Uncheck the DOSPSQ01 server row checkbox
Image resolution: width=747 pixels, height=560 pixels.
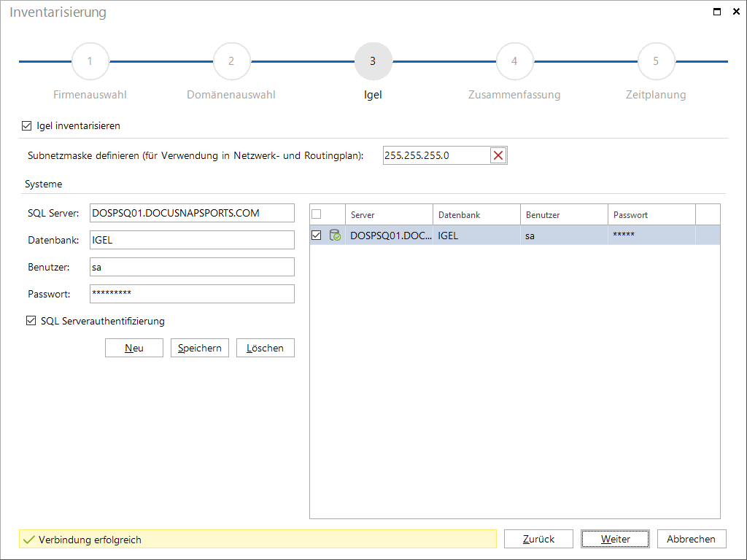(x=317, y=236)
